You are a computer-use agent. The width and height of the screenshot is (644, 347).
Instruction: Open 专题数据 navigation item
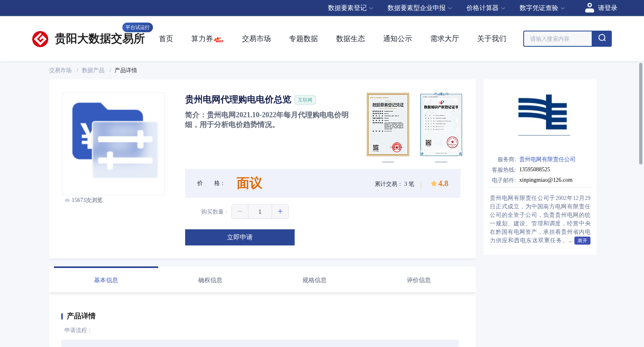tap(303, 39)
